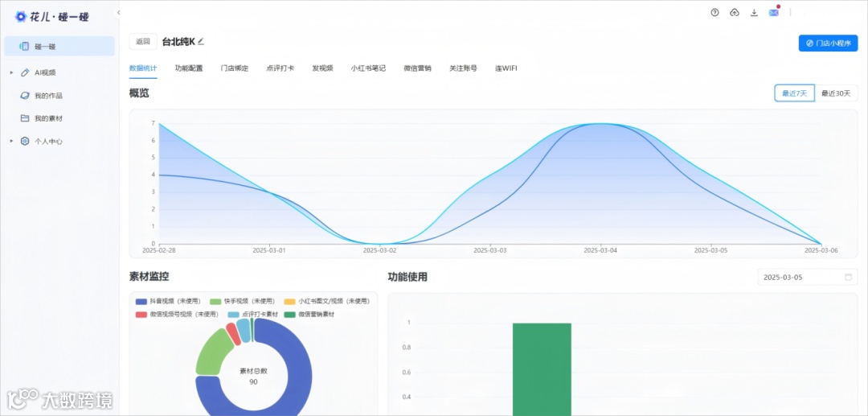Toggle 抖音视频(未使用) legend swatch

[141, 301]
